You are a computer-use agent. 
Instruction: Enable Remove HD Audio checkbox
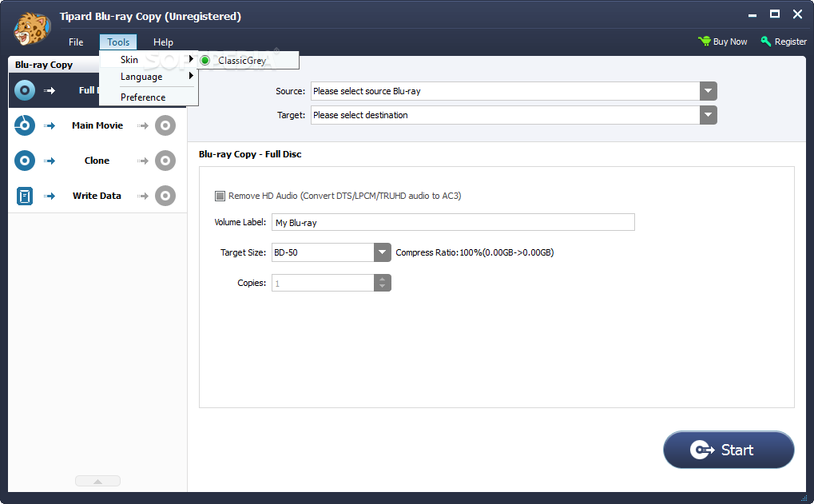pyautogui.click(x=220, y=196)
